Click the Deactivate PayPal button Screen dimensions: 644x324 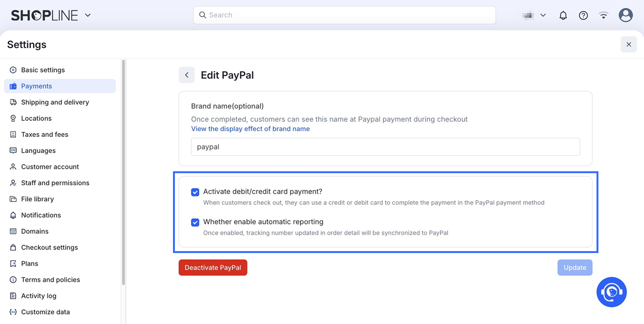(x=213, y=267)
